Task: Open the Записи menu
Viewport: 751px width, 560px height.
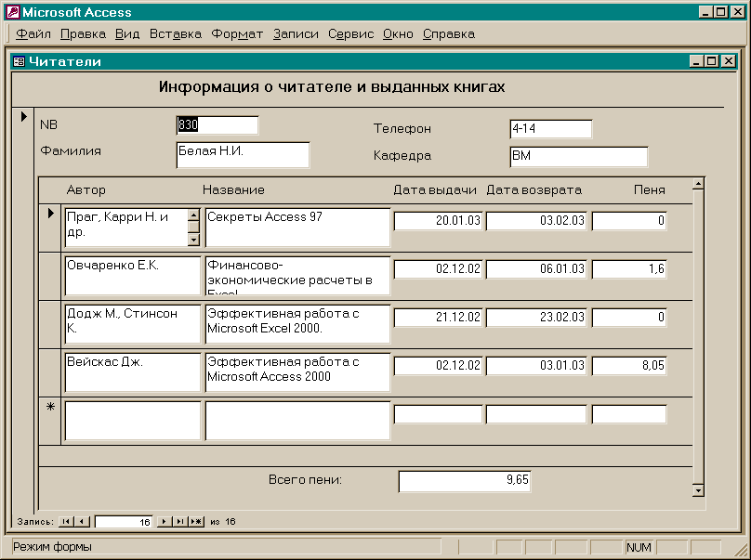Action: click(296, 34)
